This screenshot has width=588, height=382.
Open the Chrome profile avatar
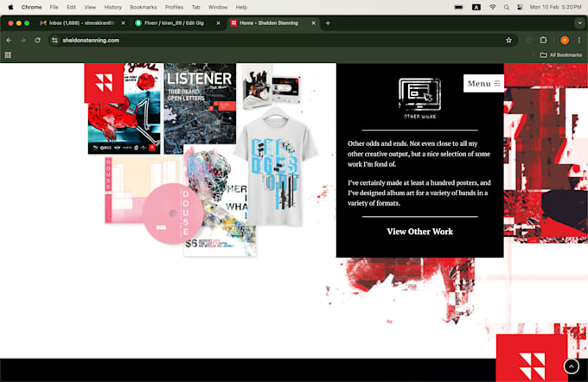pyautogui.click(x=565, y=40)
